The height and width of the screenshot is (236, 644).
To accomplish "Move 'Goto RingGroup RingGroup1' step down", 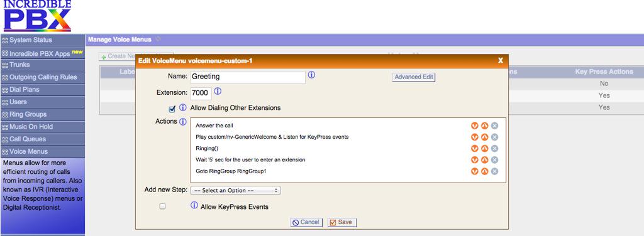I will 475,171.
